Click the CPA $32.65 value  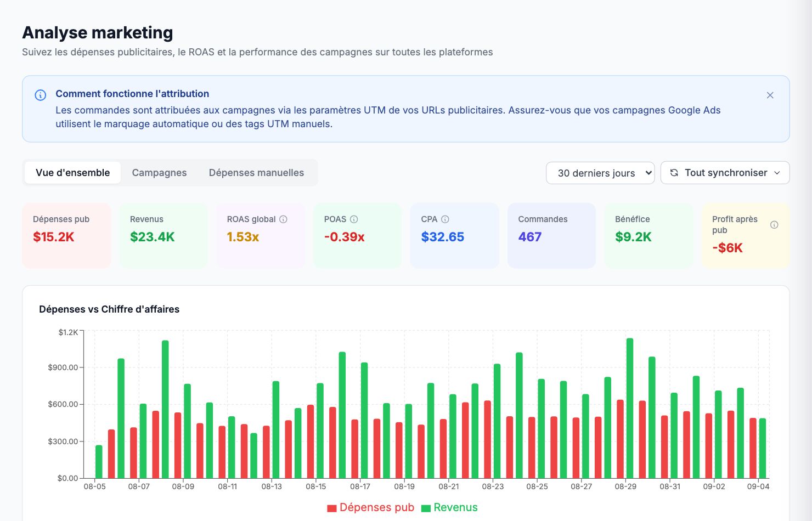(443, 237)
